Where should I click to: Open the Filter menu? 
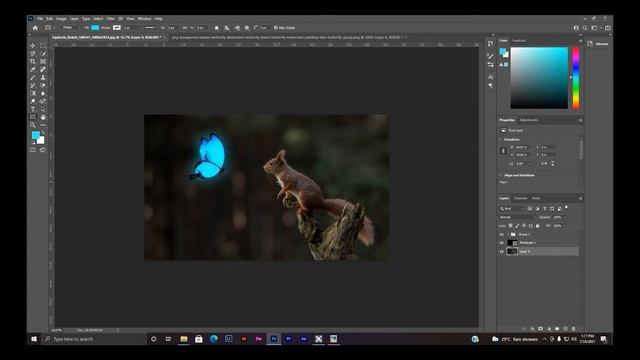111,19
